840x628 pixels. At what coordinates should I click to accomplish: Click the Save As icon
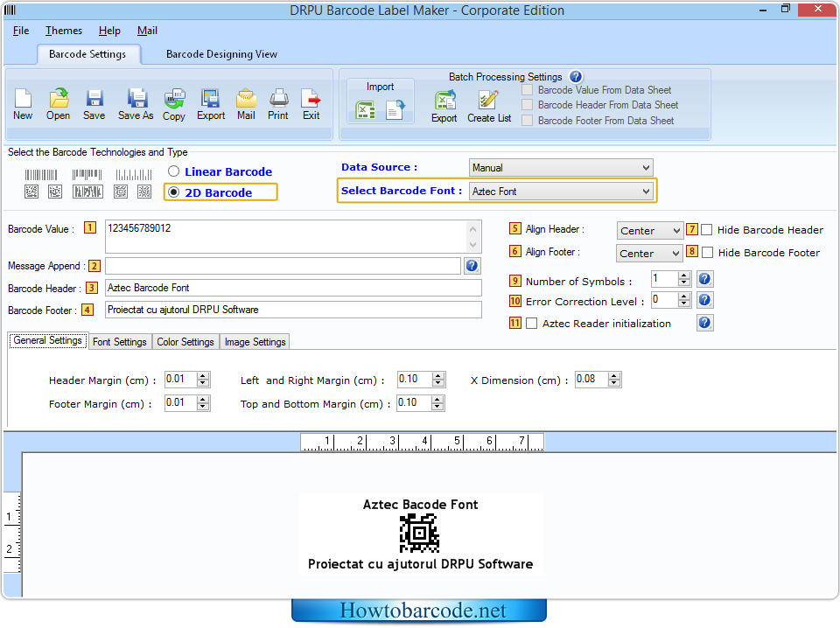coord(136,99)
